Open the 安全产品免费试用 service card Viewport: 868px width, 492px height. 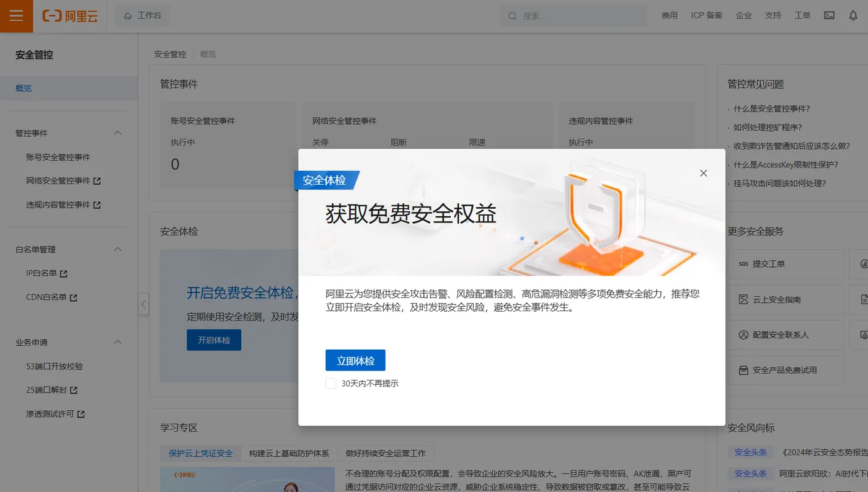pyautogui.click(x=786, y=370)
